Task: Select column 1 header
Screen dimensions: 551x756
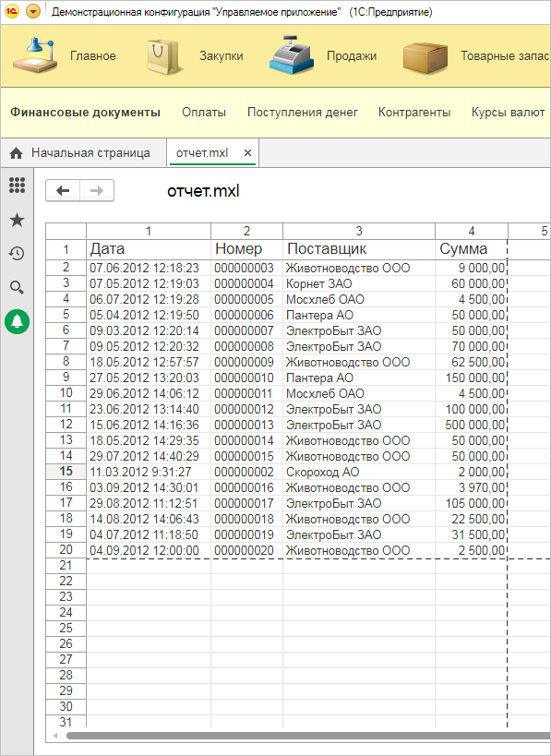Action: (x=149, y=231)
